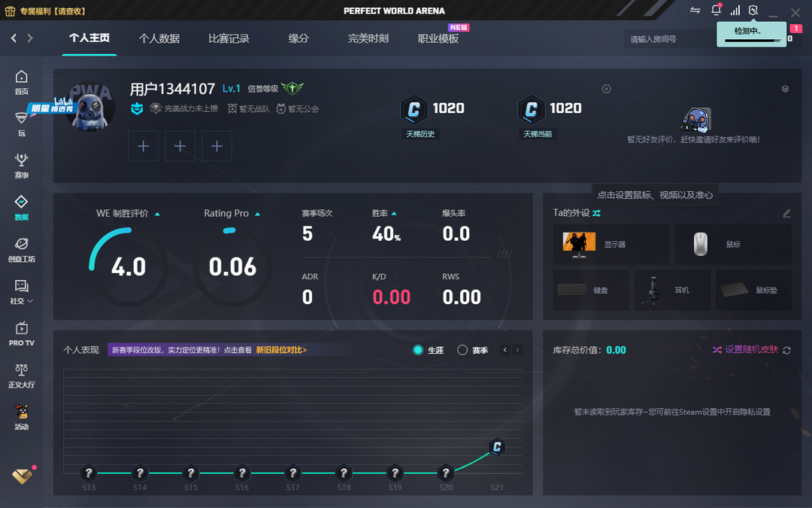Click the gold diamond VIP icon
The width and height of the screenshot is (812, 508).
point(23,476)
